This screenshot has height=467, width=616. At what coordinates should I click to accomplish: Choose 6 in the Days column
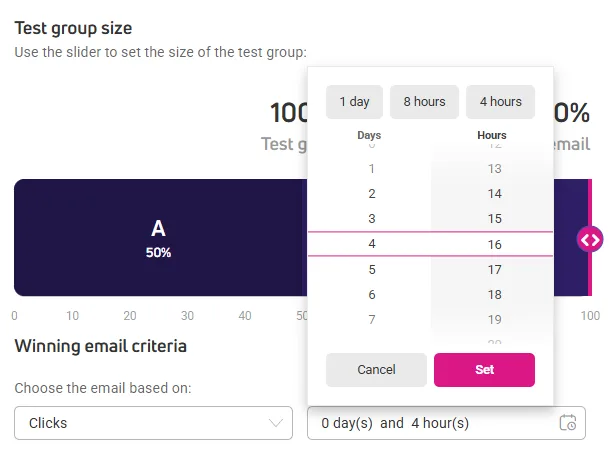coord(372,295)
